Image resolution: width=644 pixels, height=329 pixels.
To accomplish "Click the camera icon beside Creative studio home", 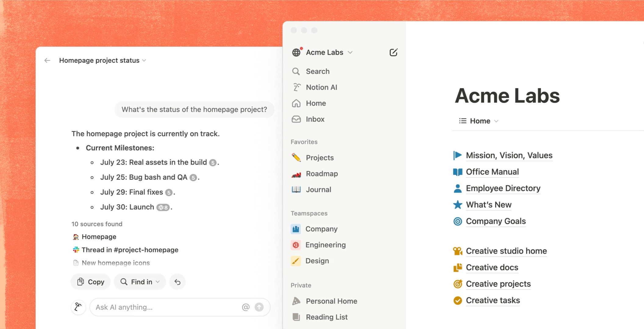I will point(457,251).
